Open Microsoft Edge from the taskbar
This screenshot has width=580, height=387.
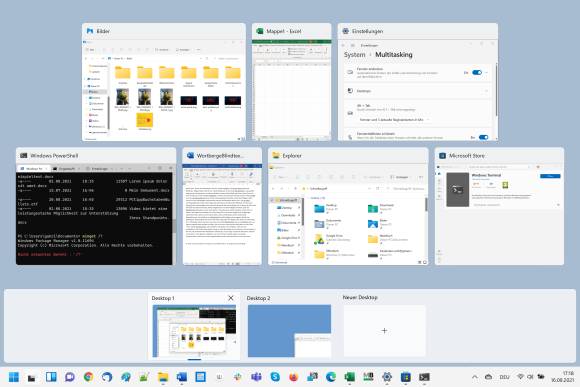(x=331, y=377)
